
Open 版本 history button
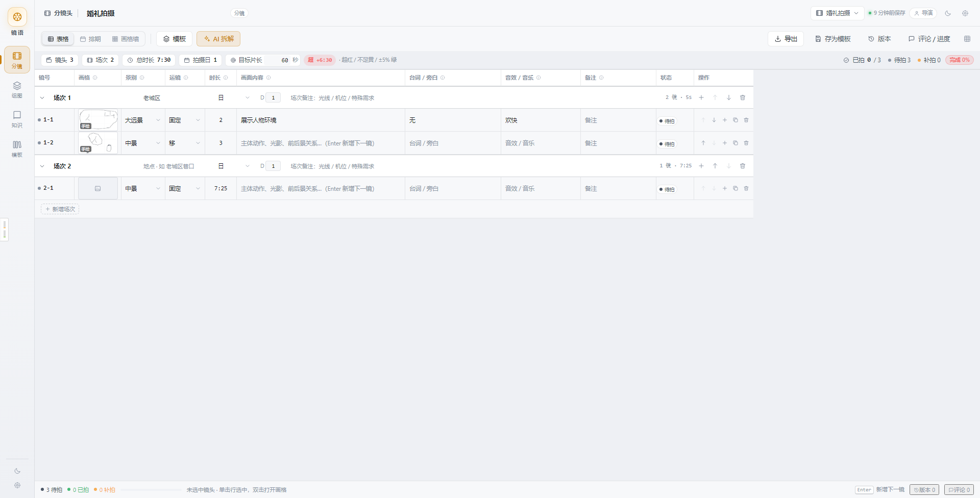[879, 39]
